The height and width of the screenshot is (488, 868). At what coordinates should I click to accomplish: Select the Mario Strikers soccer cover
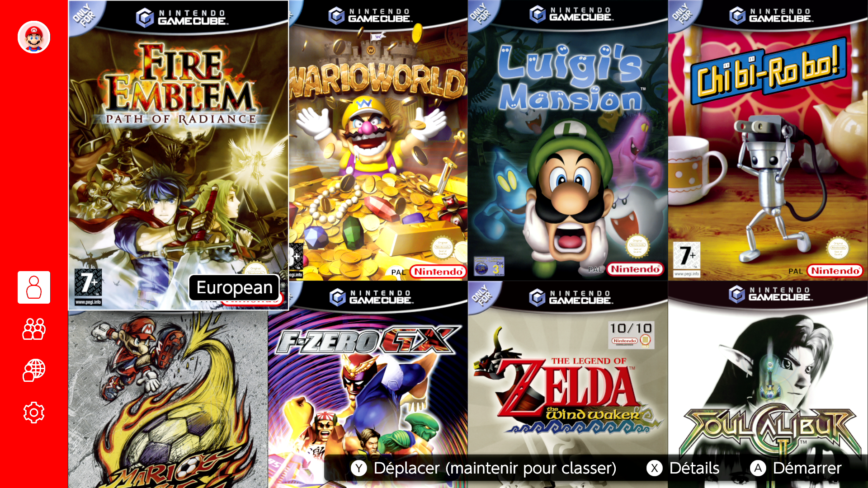[x=168, y=399]
